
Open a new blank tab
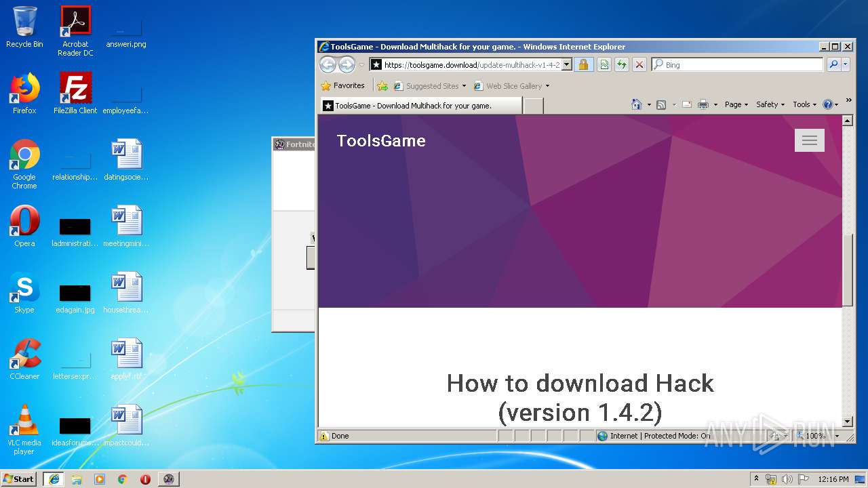534,106
